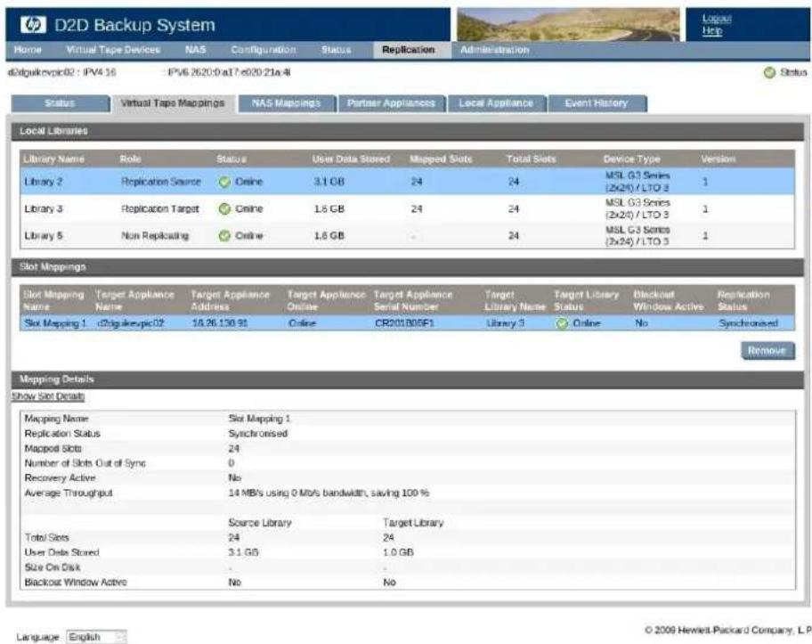
Task: Go to Virtual Tape Devices menu
Action: point(113,50)
